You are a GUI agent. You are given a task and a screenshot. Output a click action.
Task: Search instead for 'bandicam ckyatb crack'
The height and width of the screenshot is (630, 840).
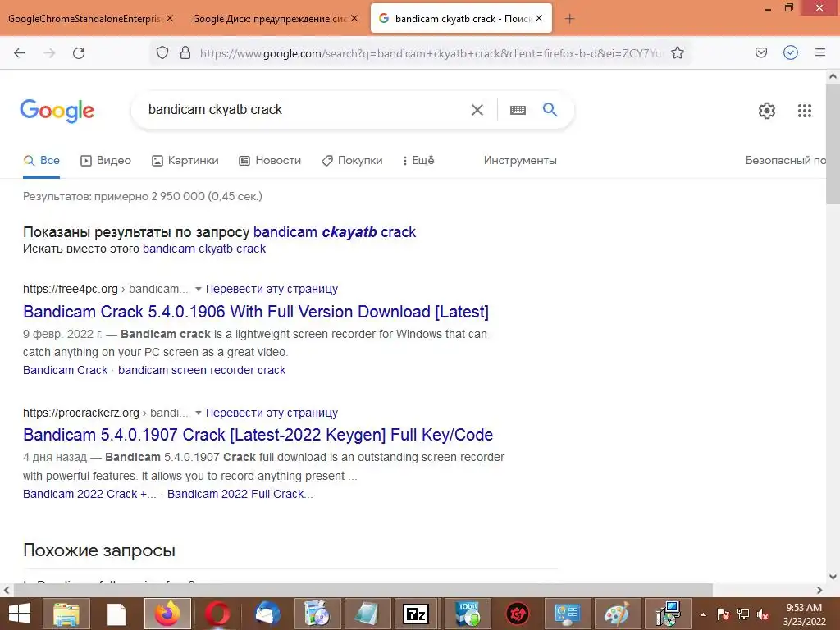(204, 249)
